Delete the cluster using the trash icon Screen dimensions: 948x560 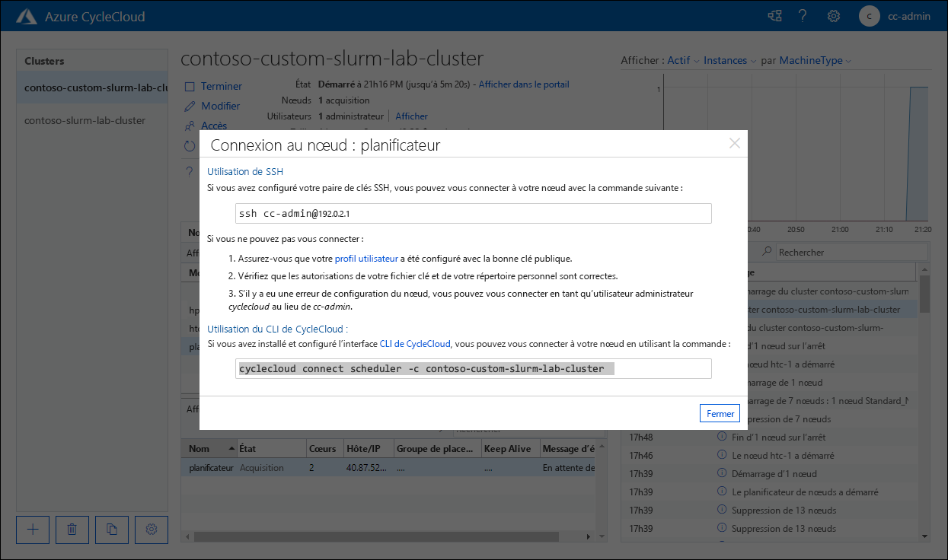(72, 530)
